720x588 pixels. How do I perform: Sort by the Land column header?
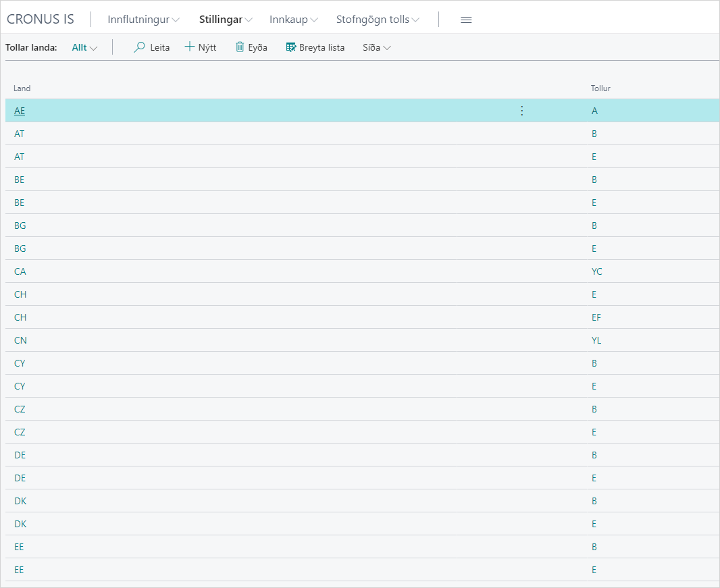click(22, 88)
